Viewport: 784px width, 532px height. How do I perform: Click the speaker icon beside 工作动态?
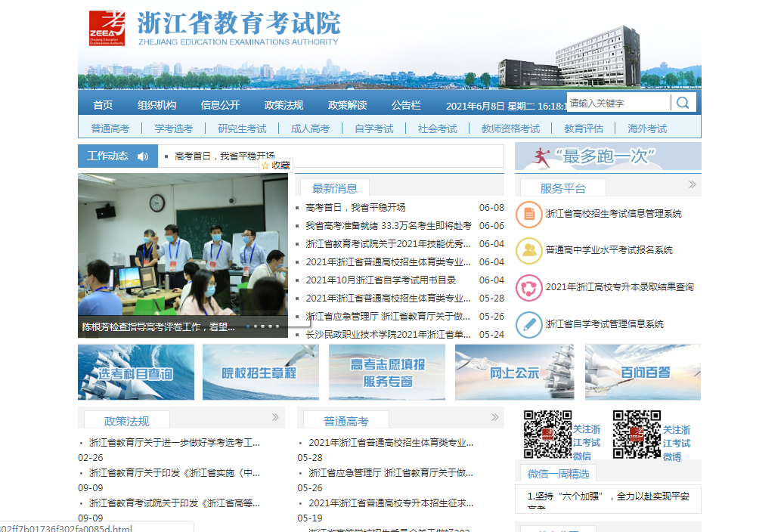point(143,156)
